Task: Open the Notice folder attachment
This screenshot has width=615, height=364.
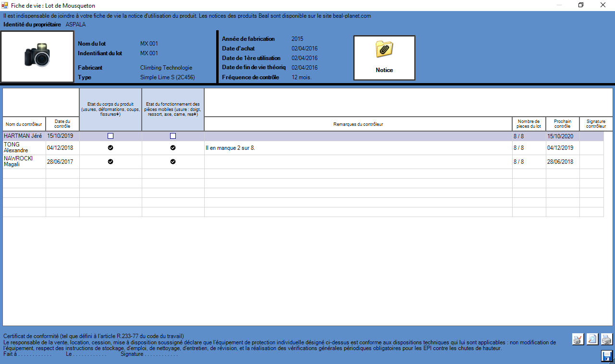Action: pyautogui.click(x=384, y=58)
